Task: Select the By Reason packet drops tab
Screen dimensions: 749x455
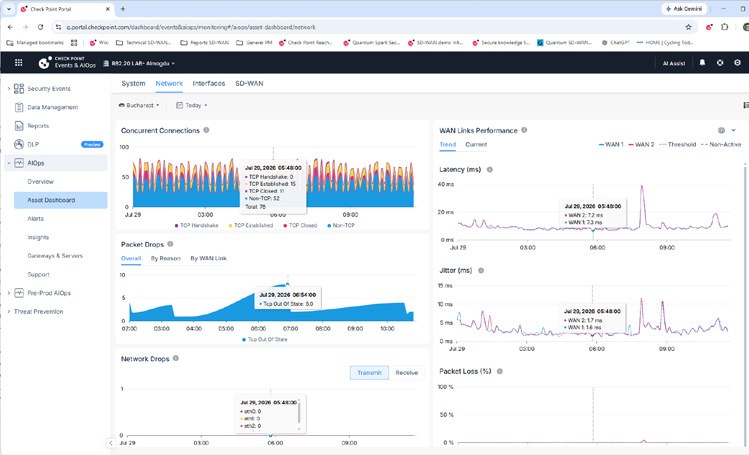Action: (166, 258)
